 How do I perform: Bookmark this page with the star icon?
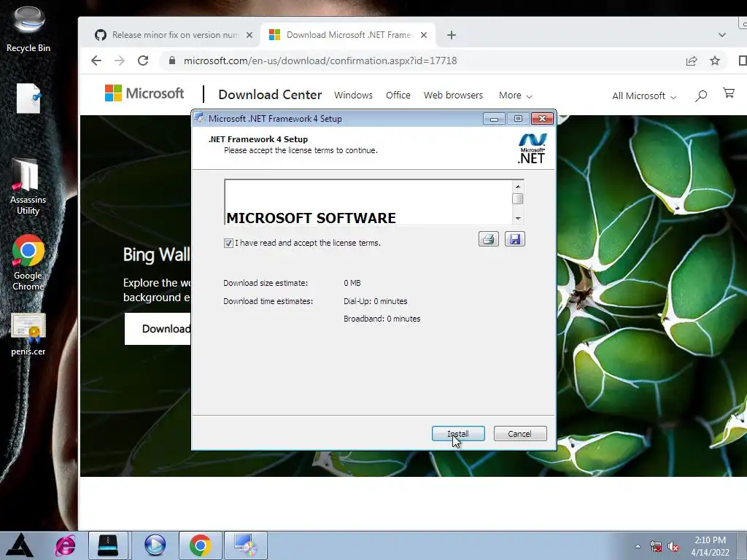click(715, 61)
